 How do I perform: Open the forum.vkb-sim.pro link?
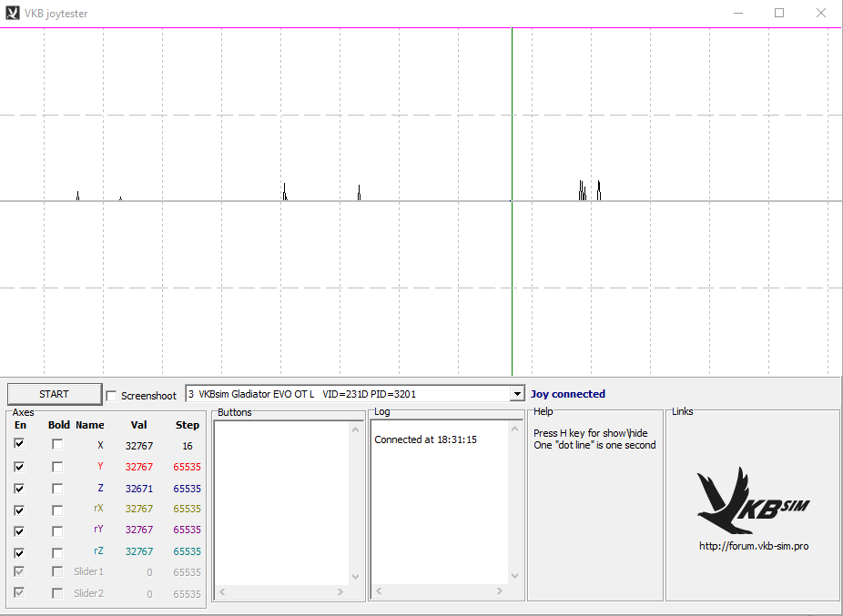pos(754,546)
